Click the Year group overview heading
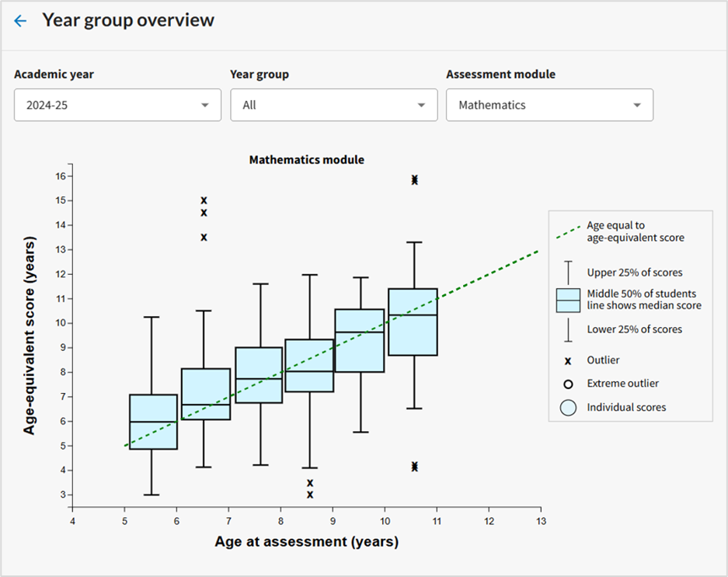This screenshot has width=728, height=577. (128, 21)
